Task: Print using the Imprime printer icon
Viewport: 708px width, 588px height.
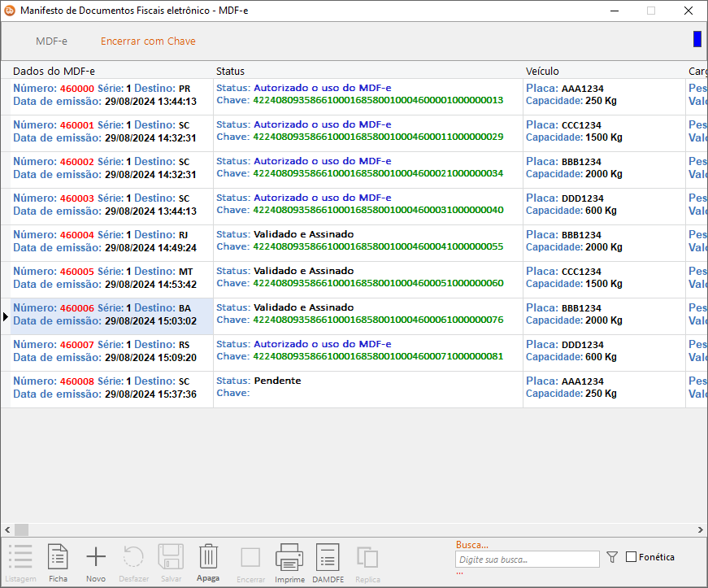Action: pyautogui.click(x=289, y=558)
